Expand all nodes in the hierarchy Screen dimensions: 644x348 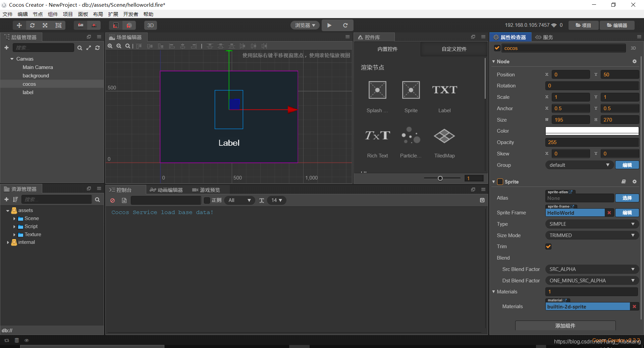[89, 48]
